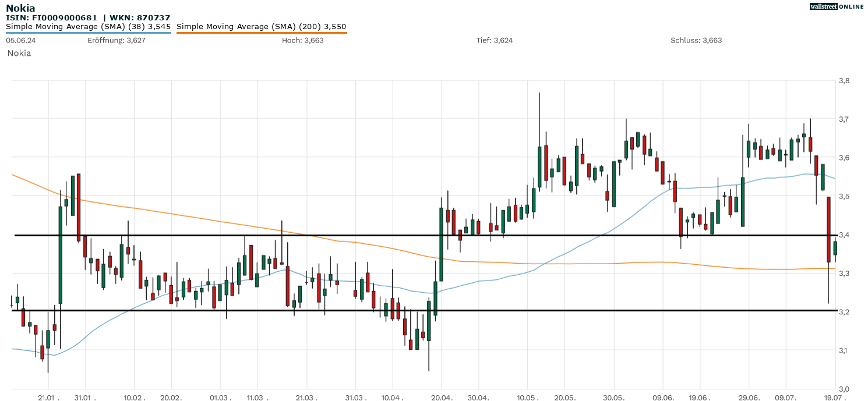Click the 01.03. date axis label

coord(220,398)
